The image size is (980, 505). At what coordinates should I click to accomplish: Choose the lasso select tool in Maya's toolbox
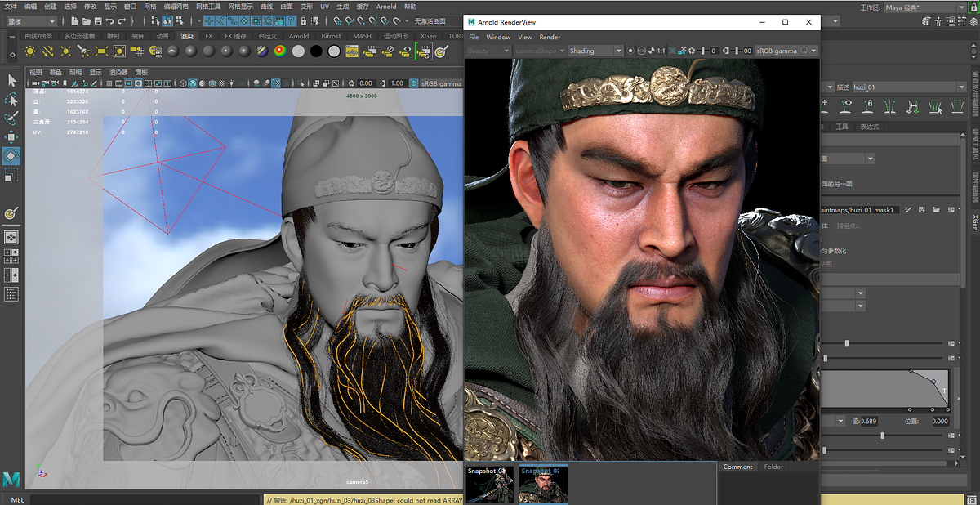click(x=11, y=99)
